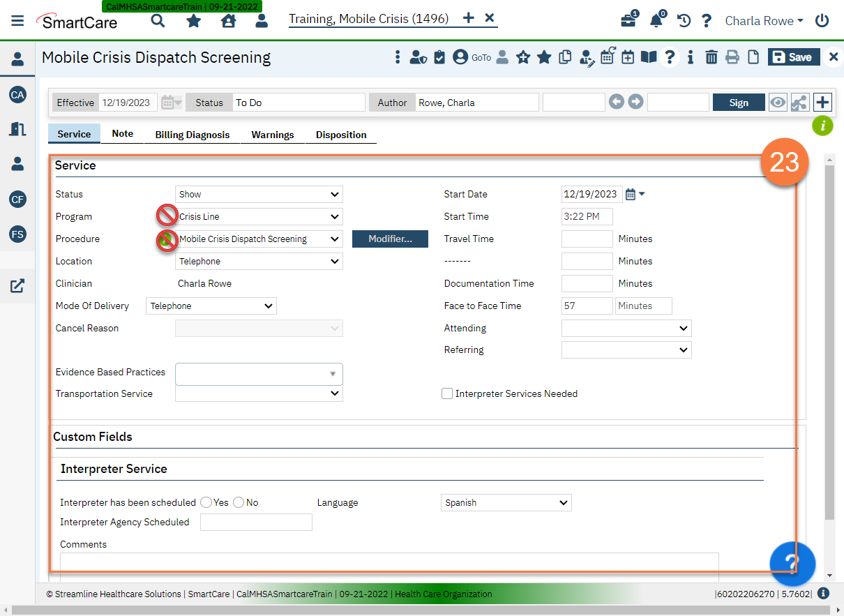Select No for interpreter has been scheduled

tap(239, 502)
